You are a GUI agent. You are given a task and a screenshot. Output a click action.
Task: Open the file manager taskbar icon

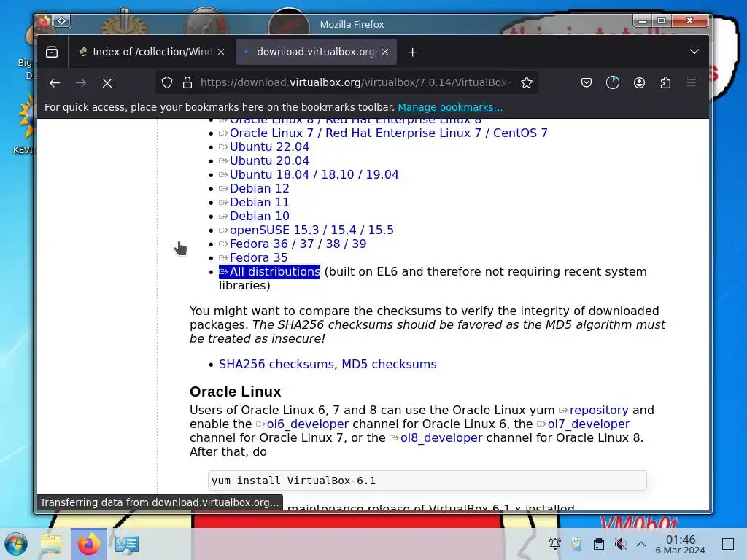tap(51, 544)
